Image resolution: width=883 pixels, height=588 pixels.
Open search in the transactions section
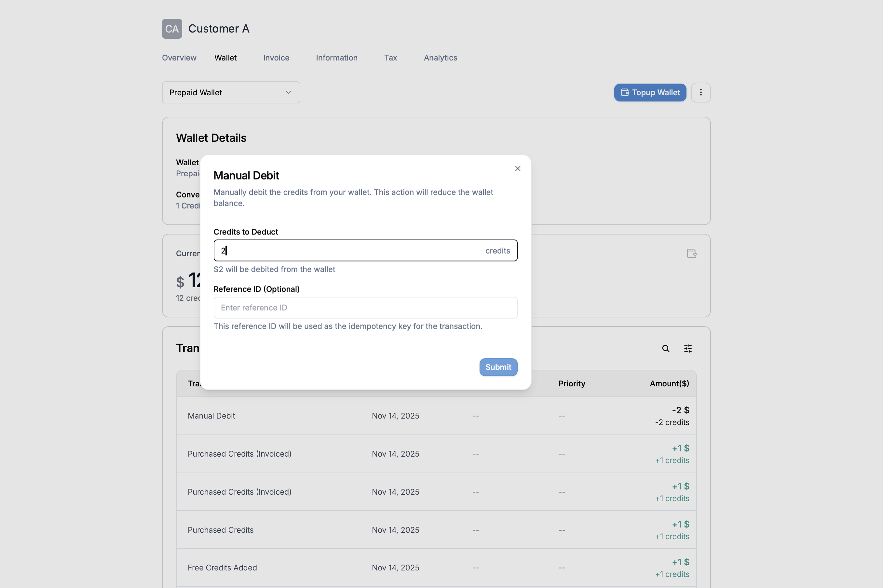(x=665, y=348)
